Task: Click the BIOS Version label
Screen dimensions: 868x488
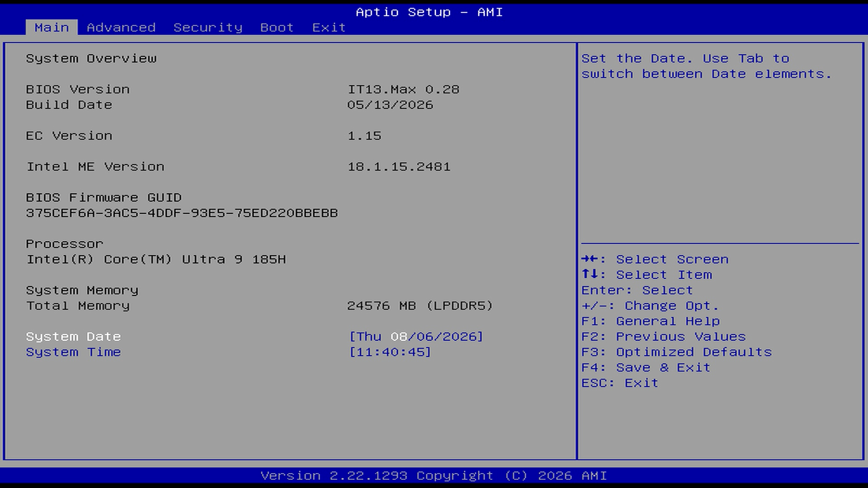Action: tap(78, 89)
